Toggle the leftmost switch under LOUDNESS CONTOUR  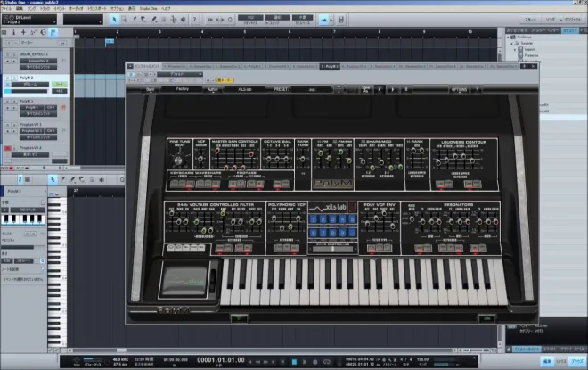439,184
